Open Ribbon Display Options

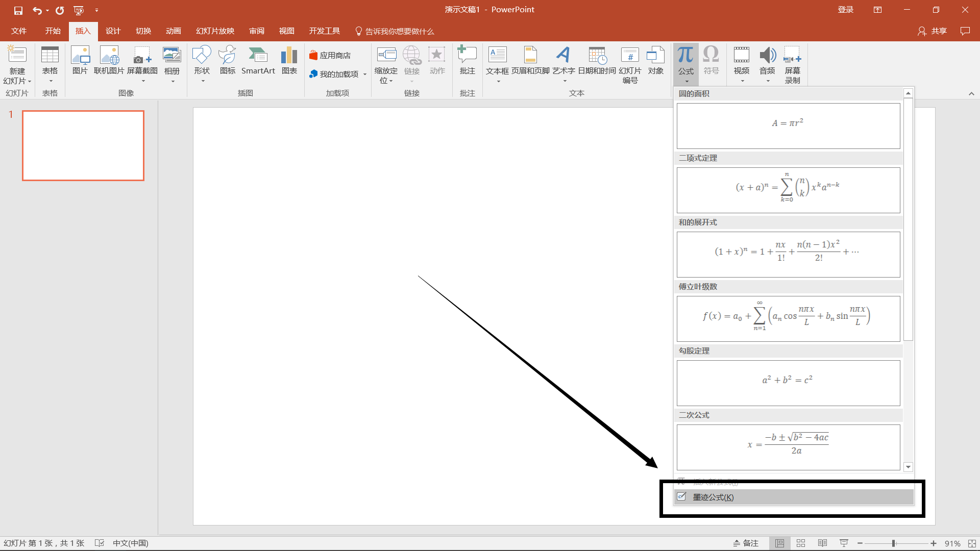(877, 10)
